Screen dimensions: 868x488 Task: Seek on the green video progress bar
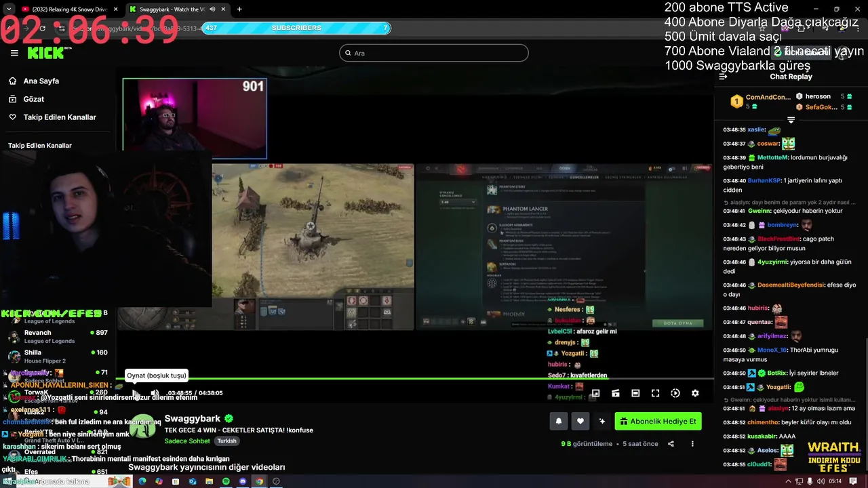(x=415, y=378)
